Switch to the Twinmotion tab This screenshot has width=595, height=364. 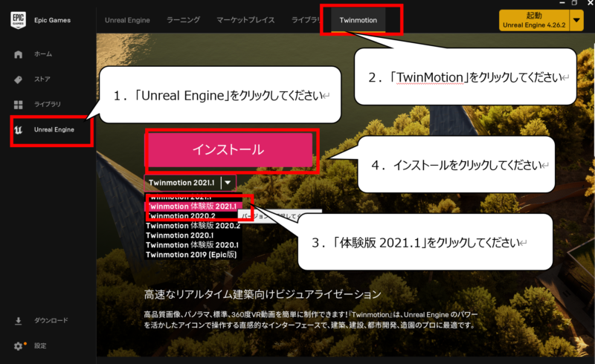(358, 20)
